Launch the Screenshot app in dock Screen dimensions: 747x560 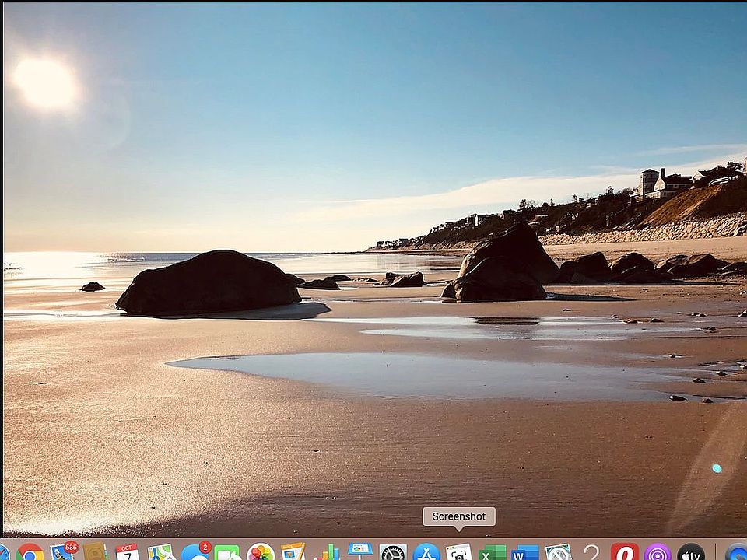pyautogui.click(x=459, y=553)
